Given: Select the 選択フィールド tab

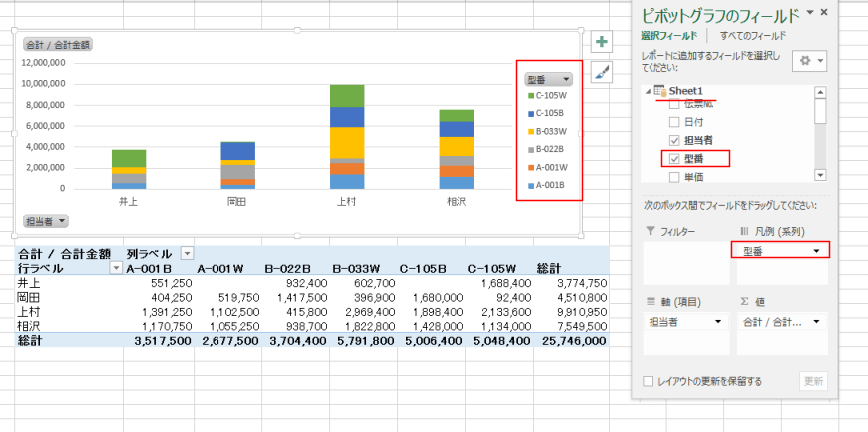Looking at the screenshot, I should (667, 36).
